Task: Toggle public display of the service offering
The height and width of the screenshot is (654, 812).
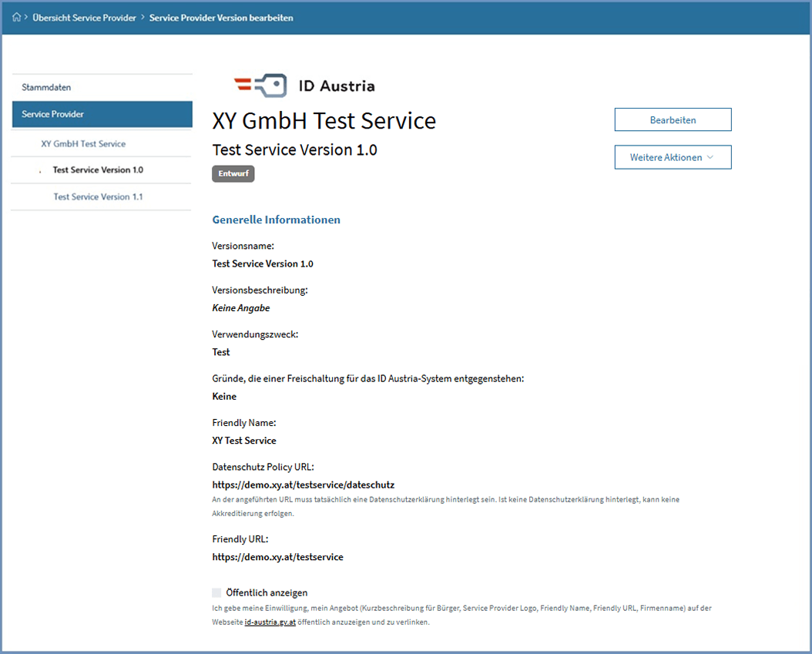Action: click(x=216, y=593)
